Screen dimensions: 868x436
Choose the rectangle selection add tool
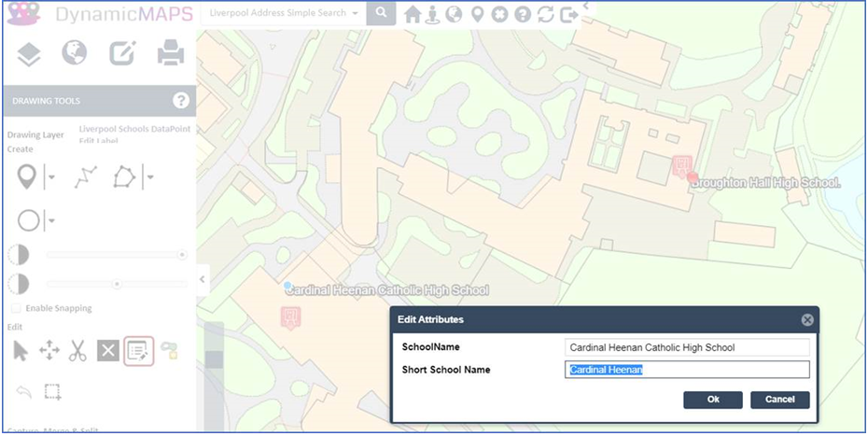click(x=52, y=392)
